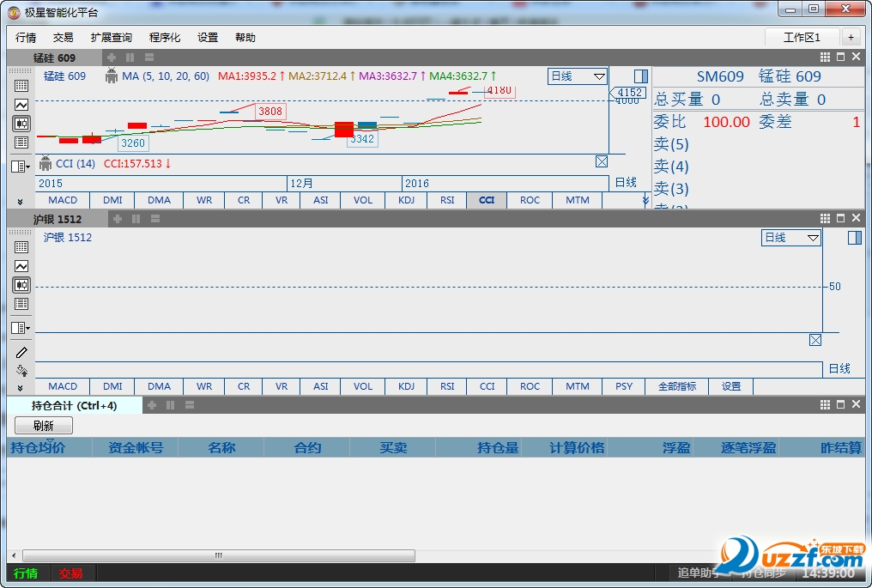Show the quote list view in 锰硅 609 sidebar

(21, 86)
